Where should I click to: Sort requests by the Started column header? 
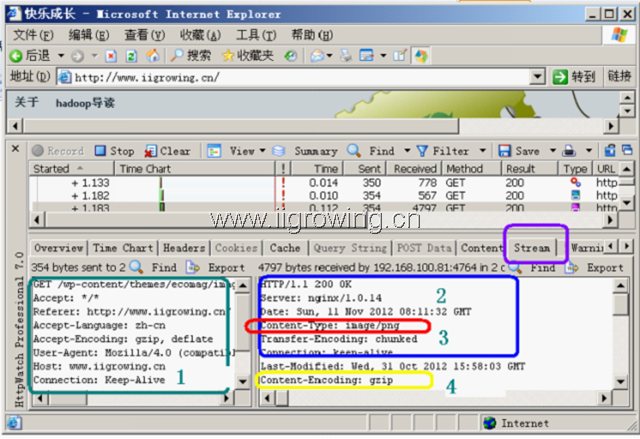(x=71, y=169)
